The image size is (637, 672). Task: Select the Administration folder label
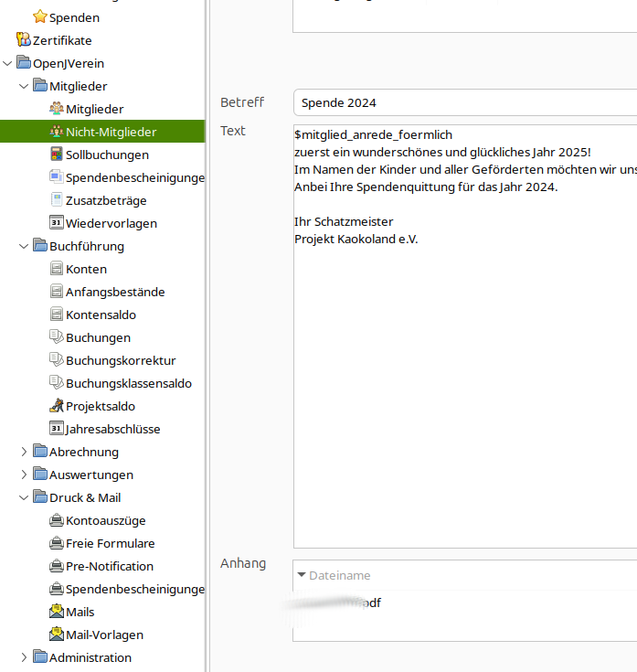(x=90, y=657)
